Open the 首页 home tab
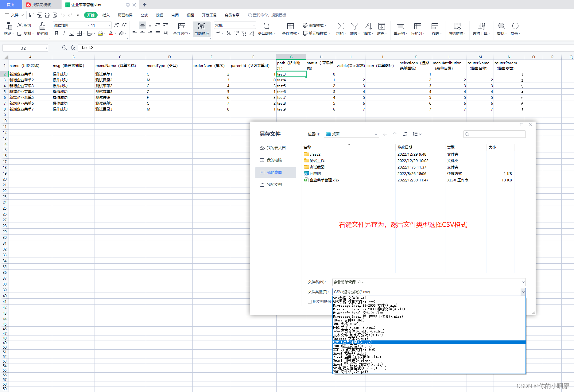Image resolution: width=574 pixels, height=392 pixels. (11, 5)
